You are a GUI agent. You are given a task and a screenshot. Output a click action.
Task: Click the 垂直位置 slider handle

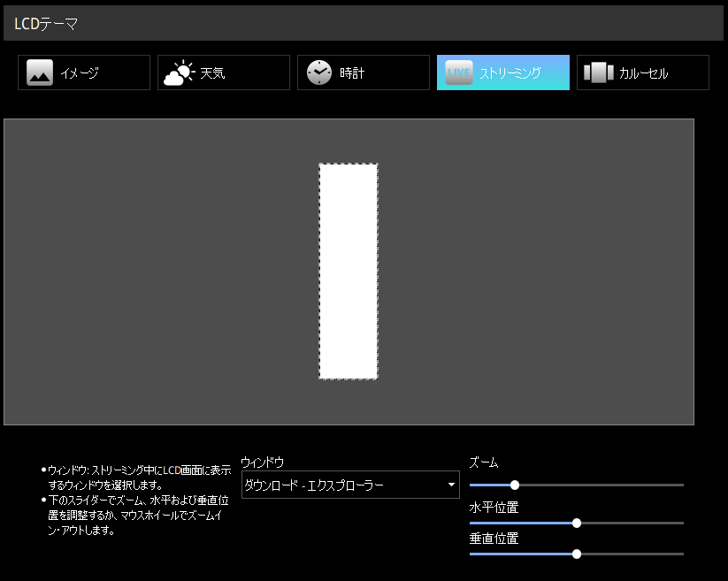point(577,554)
